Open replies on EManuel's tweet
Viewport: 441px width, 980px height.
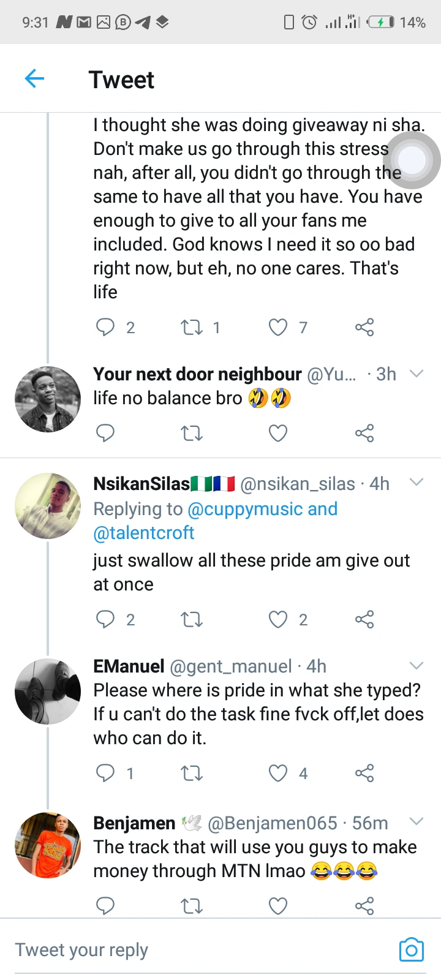click(x=105, y=774)
